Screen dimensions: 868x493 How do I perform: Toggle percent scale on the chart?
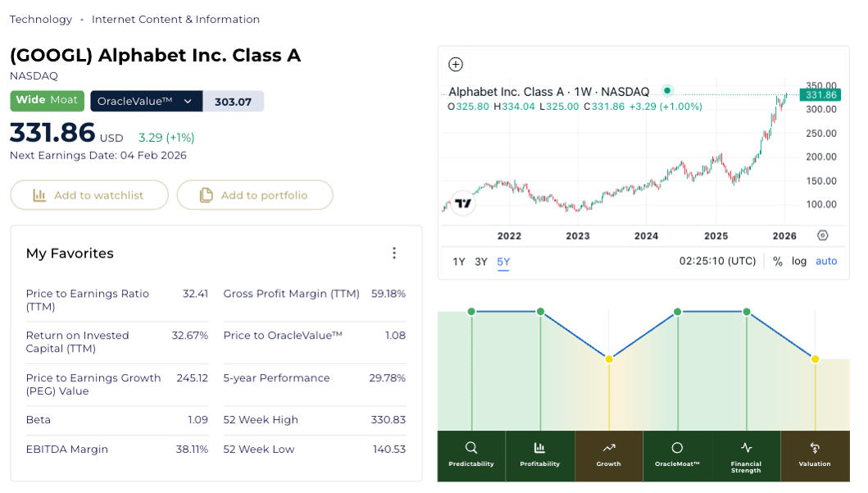click(x=777, y=262)
